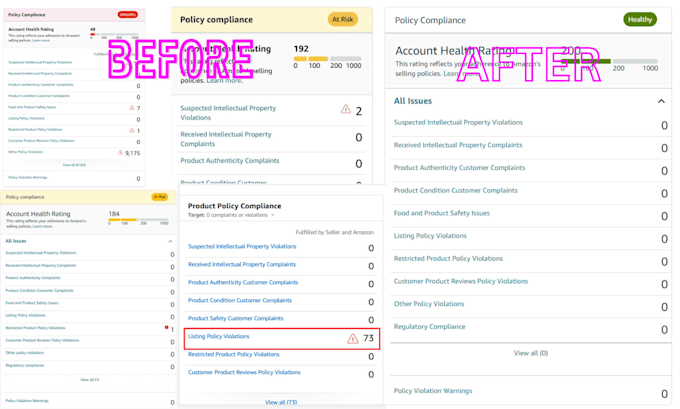Click the count 9,175
This screenshot has width=680, height=409.
pyautogui.click(x=132, y=153)
